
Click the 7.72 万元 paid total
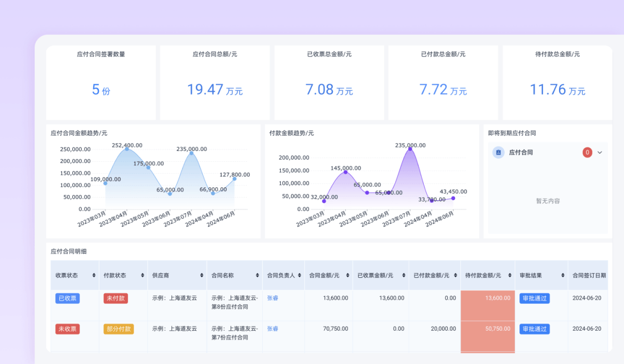tap(443, 90)
